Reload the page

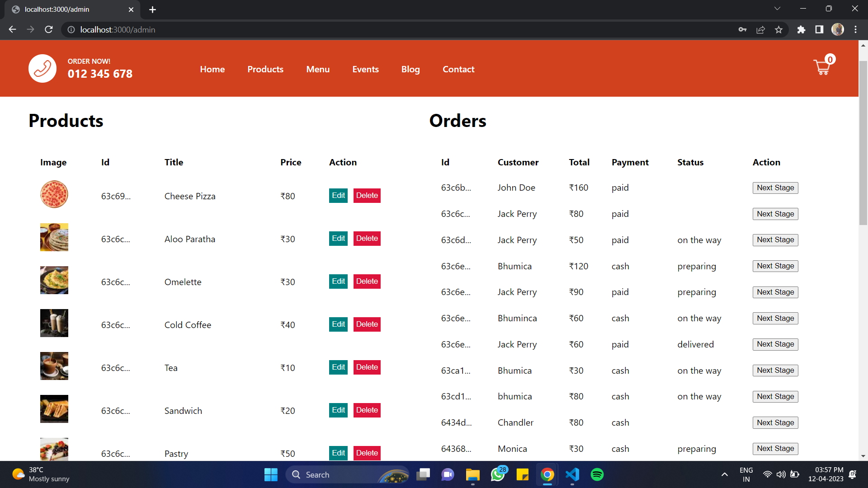click(x=49, y=29)
